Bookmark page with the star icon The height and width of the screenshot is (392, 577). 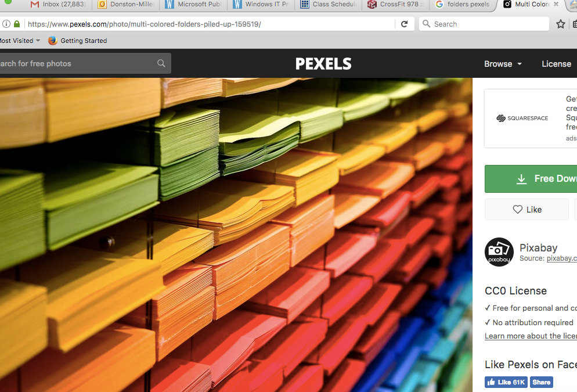[x=560, y=24]
